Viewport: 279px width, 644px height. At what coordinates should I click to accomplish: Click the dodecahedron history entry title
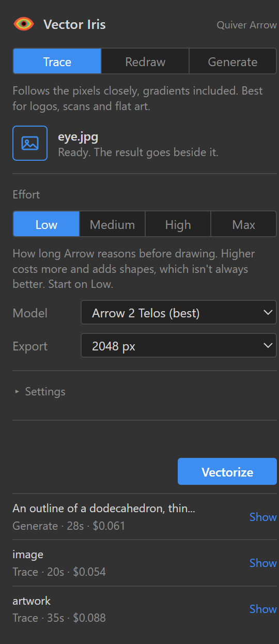[104, 508]
